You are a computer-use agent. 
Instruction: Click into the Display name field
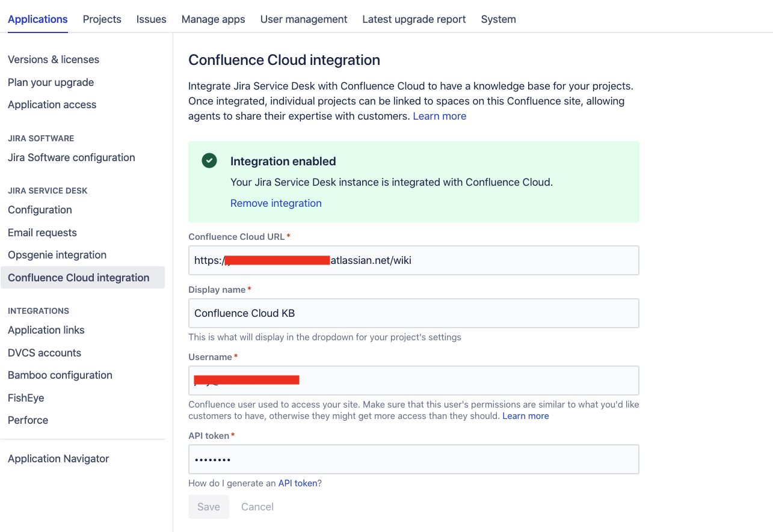coord(413,313)
